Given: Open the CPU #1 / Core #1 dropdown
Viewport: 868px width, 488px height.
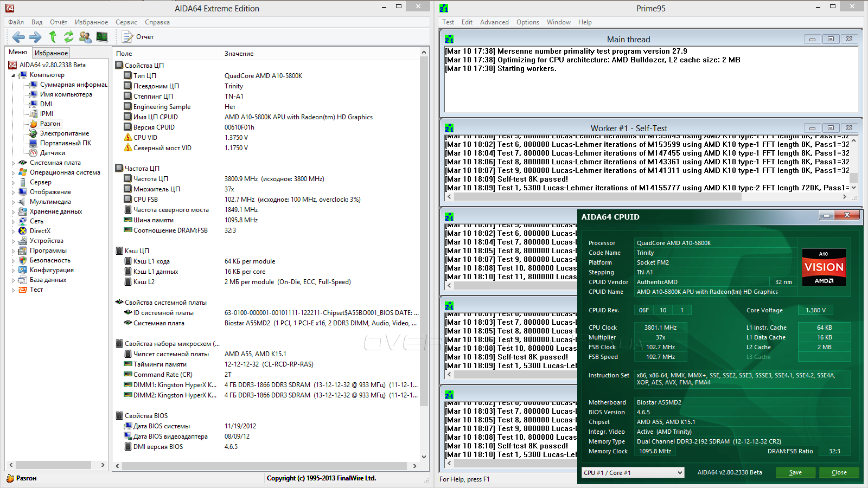Looking at the screenshot, I should 633,473.
